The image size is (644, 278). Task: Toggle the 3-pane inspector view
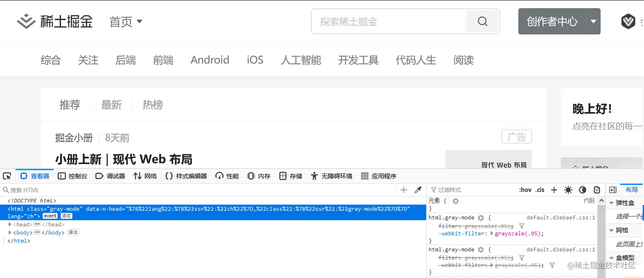pos(613,190)
